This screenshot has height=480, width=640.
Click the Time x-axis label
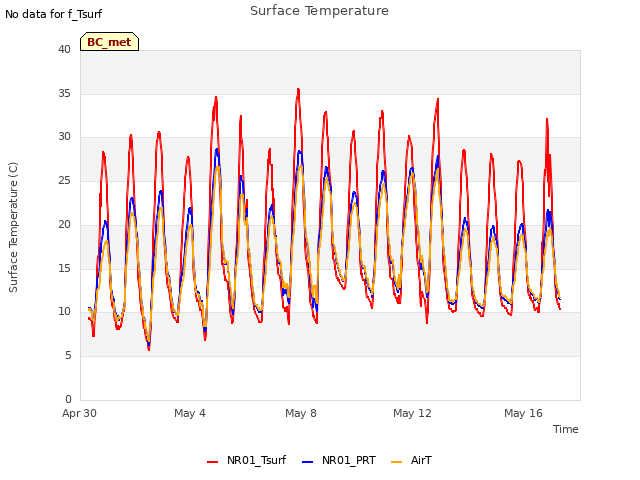click(565, 429)
